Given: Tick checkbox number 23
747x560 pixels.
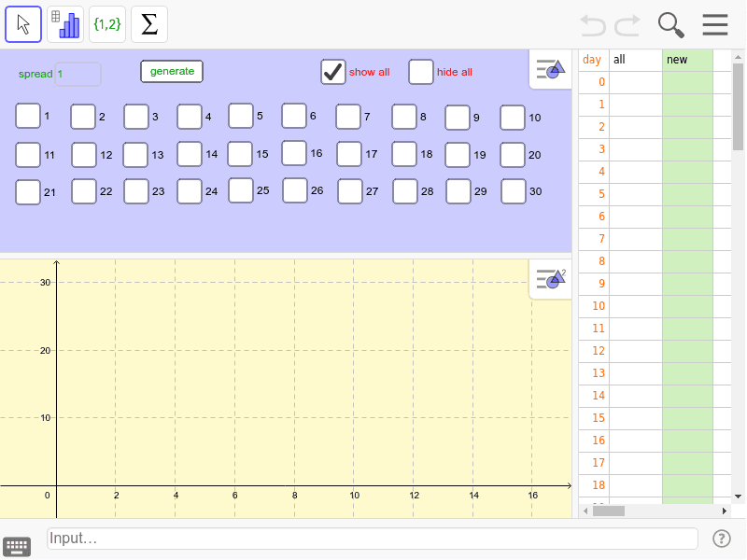Looking at the screenshot, I should click(136, 191).
